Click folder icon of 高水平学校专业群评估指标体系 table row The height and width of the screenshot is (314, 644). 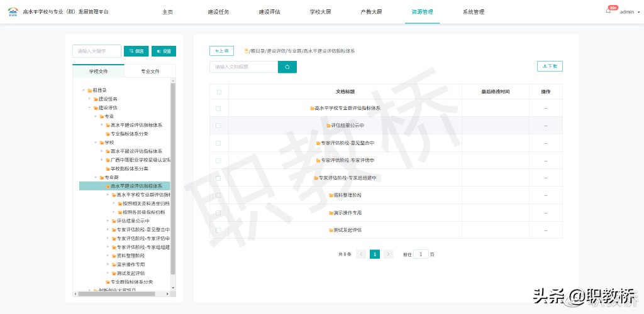point(312,108)
